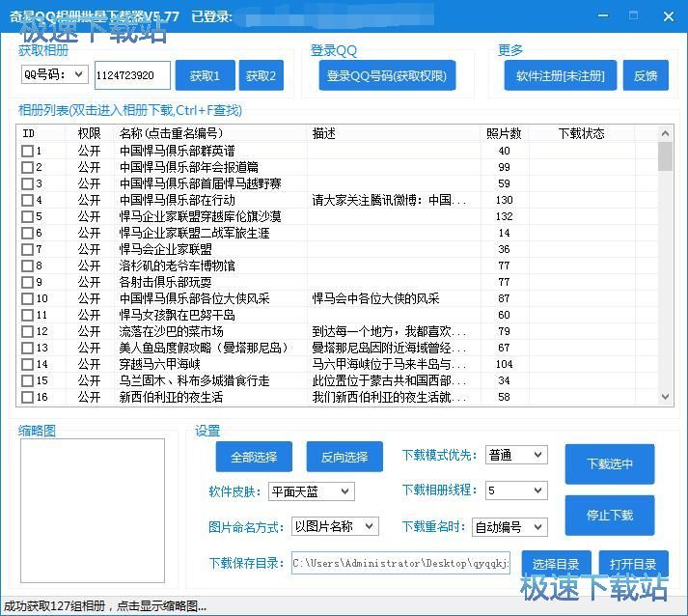
Task: Tick the checkbox for album row 13
Action: pos(27,348)
